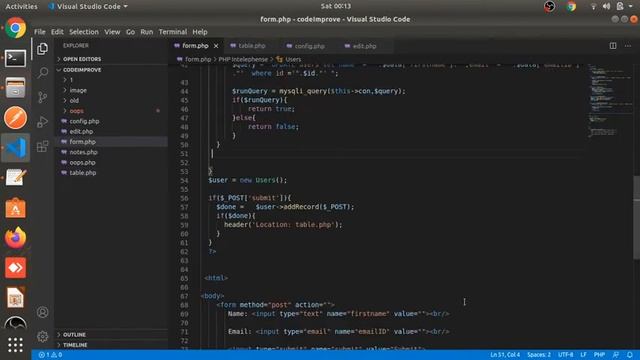Change the UTF-8 encoding in status bar
The width and height of the screenshot is (640, 360).
[565, 355]
